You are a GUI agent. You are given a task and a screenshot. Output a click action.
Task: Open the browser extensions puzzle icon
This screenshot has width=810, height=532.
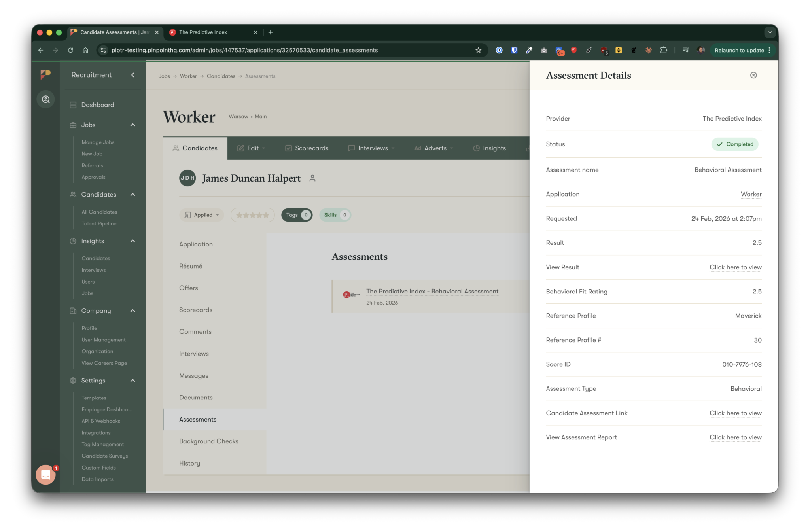663,50
